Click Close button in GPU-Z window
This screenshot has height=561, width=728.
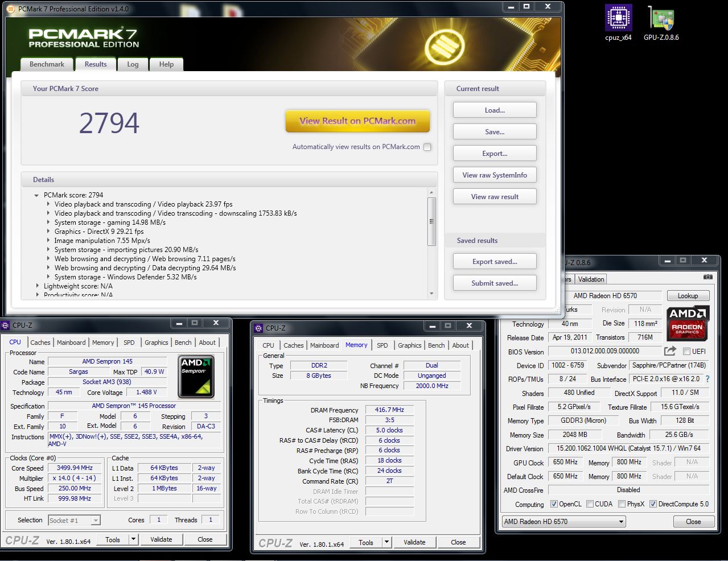coord(693,522)
